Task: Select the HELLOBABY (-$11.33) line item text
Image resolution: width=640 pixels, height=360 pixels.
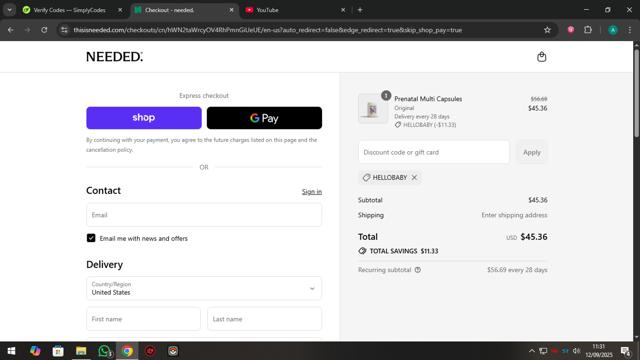Action: [429, 125]
